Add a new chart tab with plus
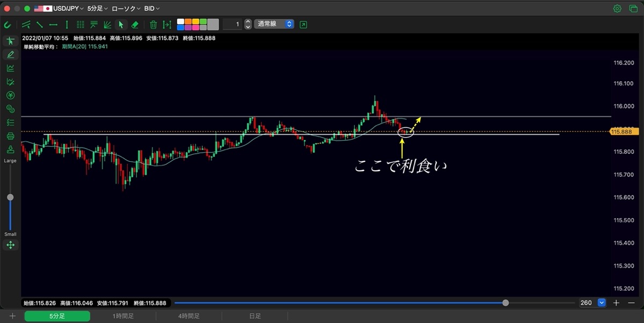Screen dimensions: 644x323 click(12, 316)
